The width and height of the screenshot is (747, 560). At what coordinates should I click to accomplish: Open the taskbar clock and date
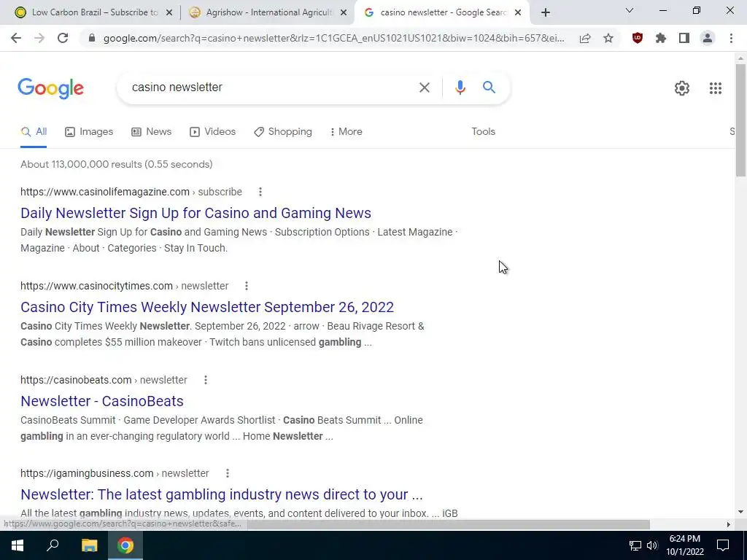click(684, 545)
